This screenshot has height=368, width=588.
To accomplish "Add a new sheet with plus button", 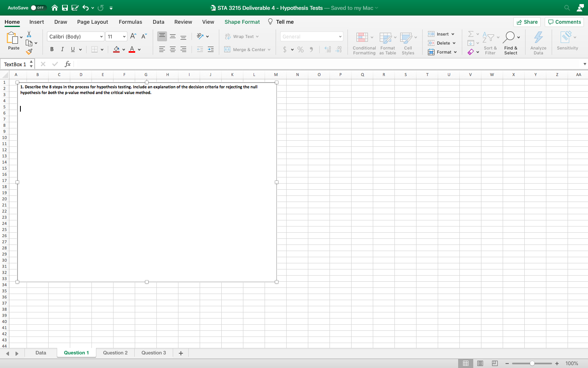I will point(181,353).
